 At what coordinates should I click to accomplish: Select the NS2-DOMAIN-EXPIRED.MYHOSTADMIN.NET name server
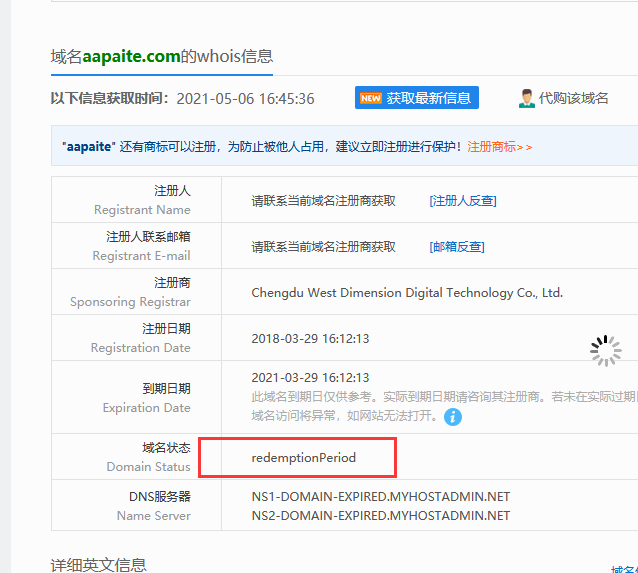pyautogui.click(x=381, y=515)
